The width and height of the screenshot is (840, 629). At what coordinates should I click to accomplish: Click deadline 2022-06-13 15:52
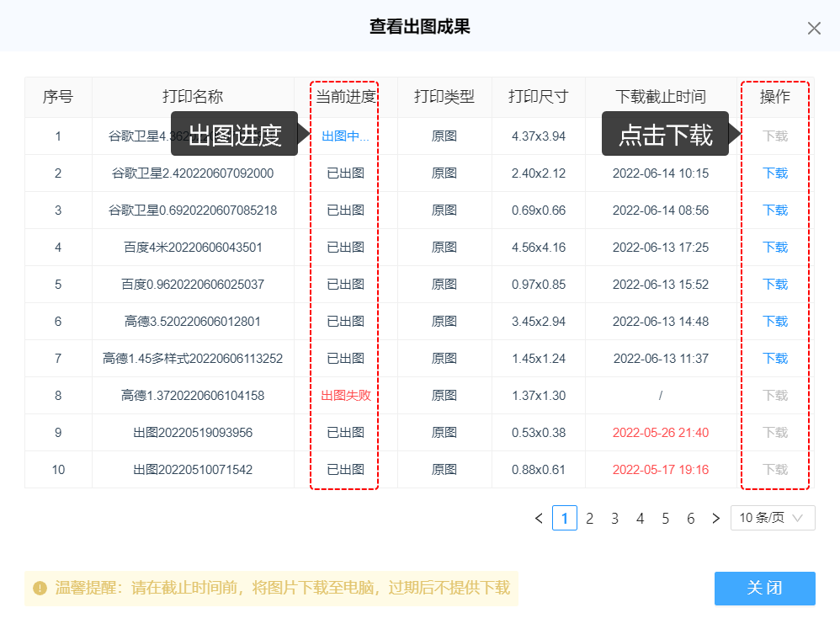[x=661, y=284]
